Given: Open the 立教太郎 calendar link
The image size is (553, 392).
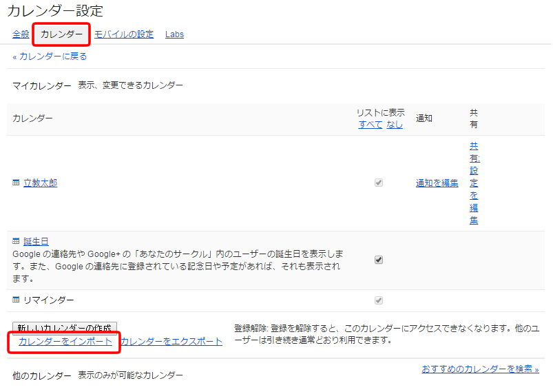Looking at the screenshot, I should [x=40, y=183].
